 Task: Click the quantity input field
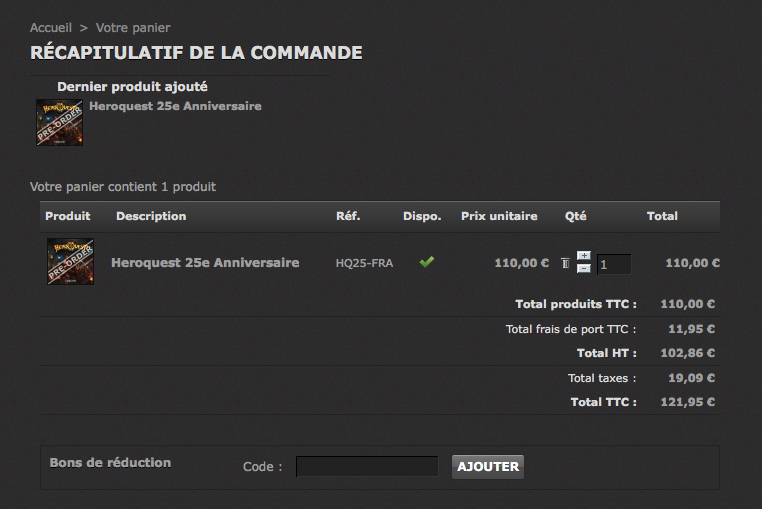click(614, 264)
